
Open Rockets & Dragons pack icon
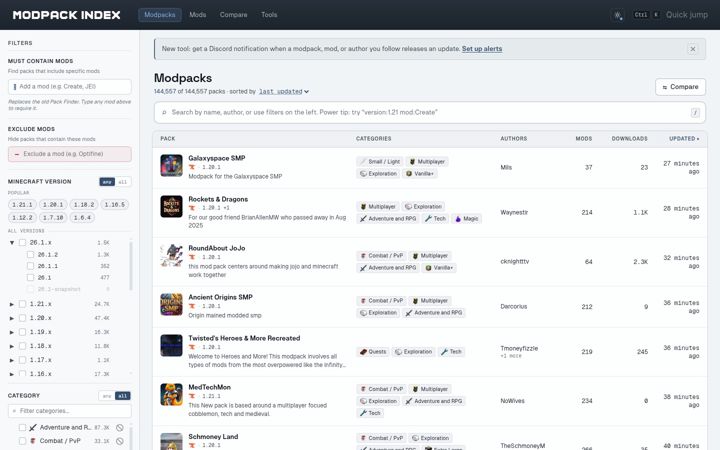[171, 207]
